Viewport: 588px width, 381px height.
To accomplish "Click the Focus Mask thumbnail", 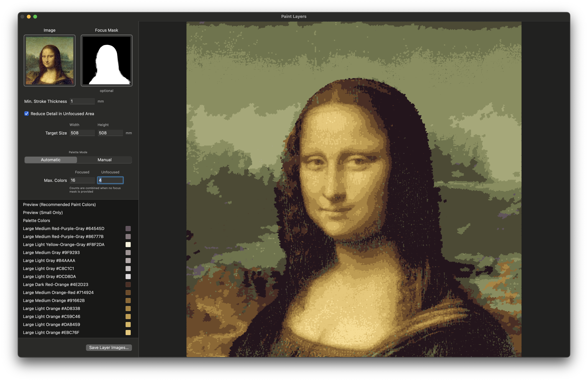I will pyautogui.click(x=106, y=61).
